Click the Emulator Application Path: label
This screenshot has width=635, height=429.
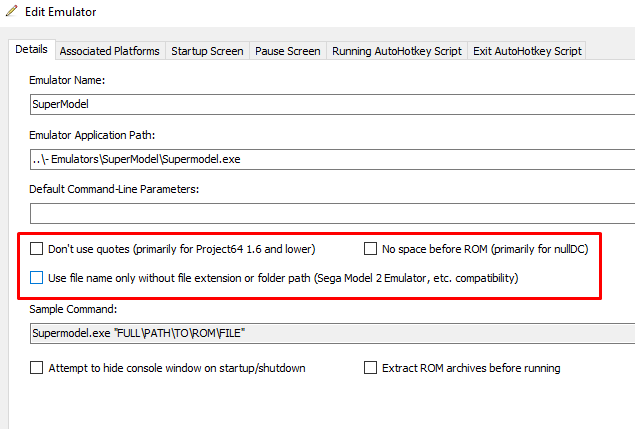point(92,135)
